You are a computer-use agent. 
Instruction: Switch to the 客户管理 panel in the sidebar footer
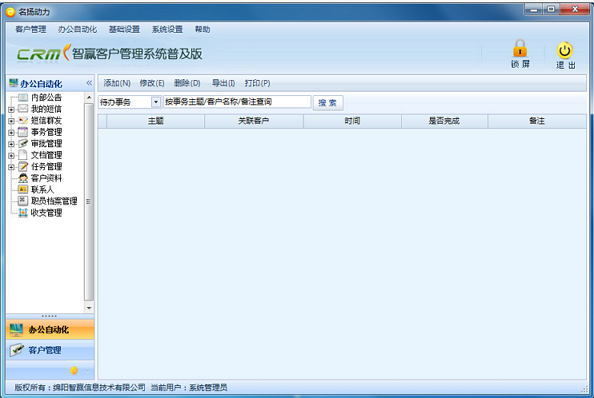[50, 350]
